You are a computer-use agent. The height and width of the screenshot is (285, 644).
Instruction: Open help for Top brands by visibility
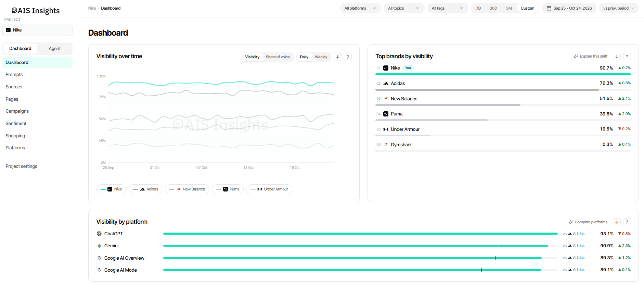tap(627, 57)
